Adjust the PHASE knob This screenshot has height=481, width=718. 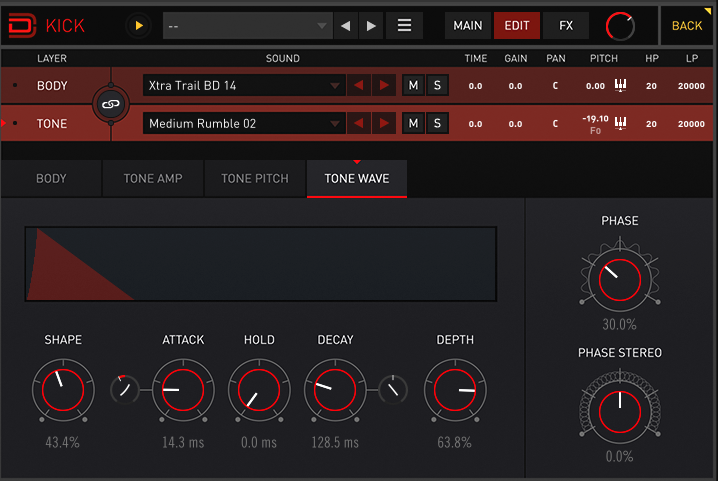(620, 280)
